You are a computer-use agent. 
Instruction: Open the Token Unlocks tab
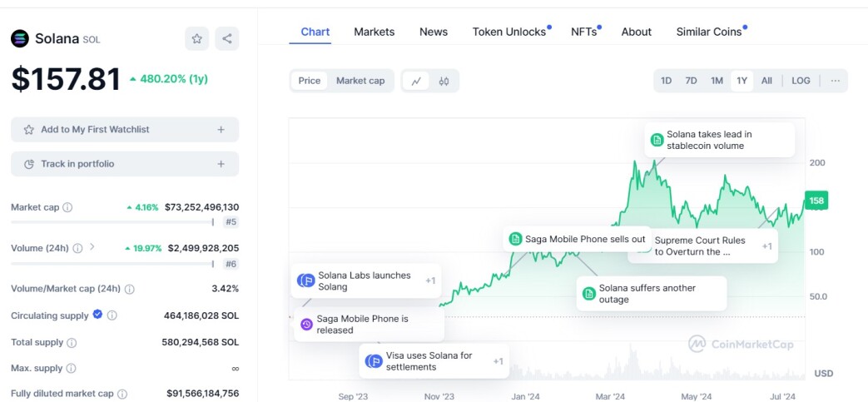pos(509,32)
